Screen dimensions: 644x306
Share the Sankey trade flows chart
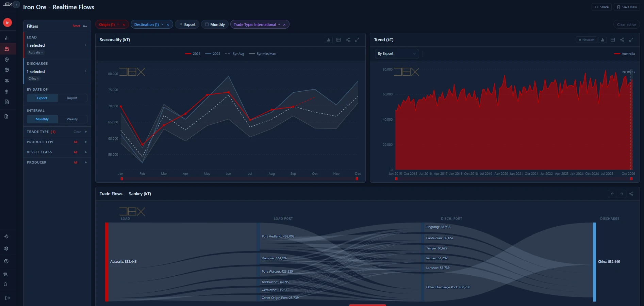pyautogui.click(x=631, y=194)
